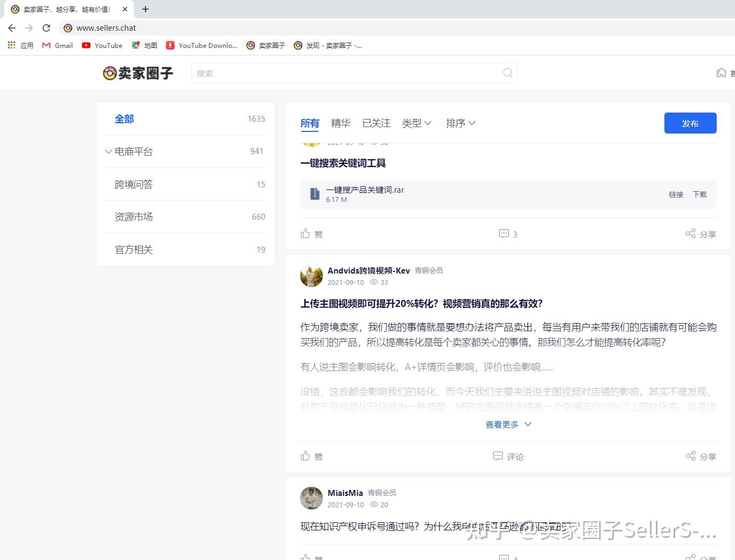Click the search input field
This screenshot has width=735, height=560.
[x=350, y=73]
